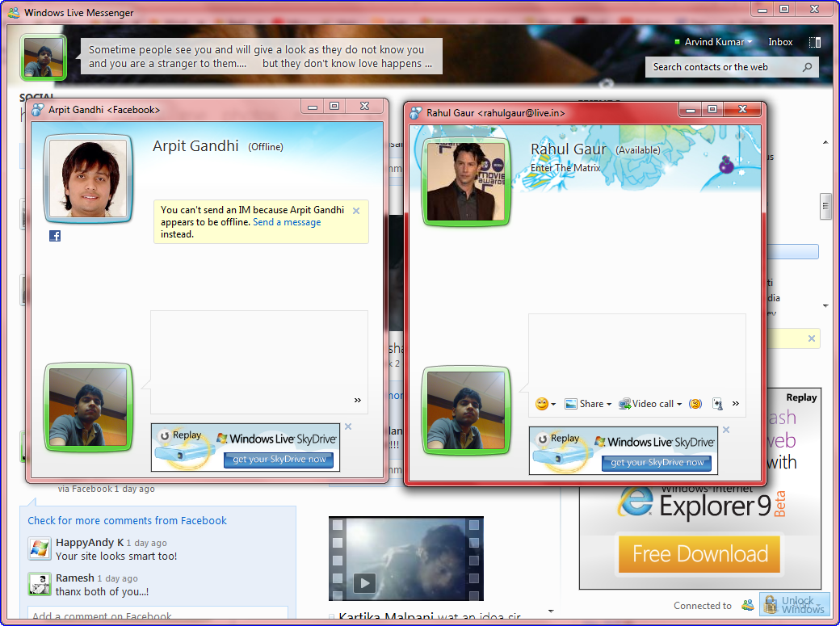Click the Facebook icon under Arpit's photo
Viewport: 840px width, 626px height.
point(55,236)
